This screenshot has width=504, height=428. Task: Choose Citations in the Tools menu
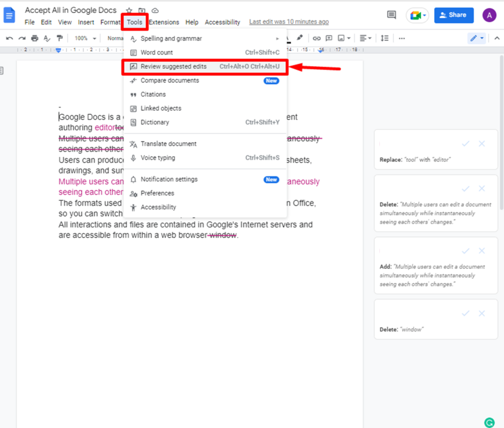[x=205, y=94]
